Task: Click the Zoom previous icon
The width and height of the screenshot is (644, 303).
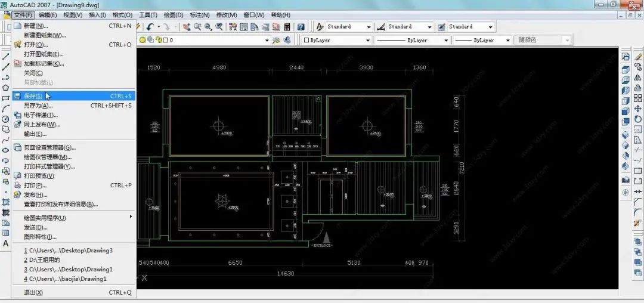Action: tap(219, 27)
